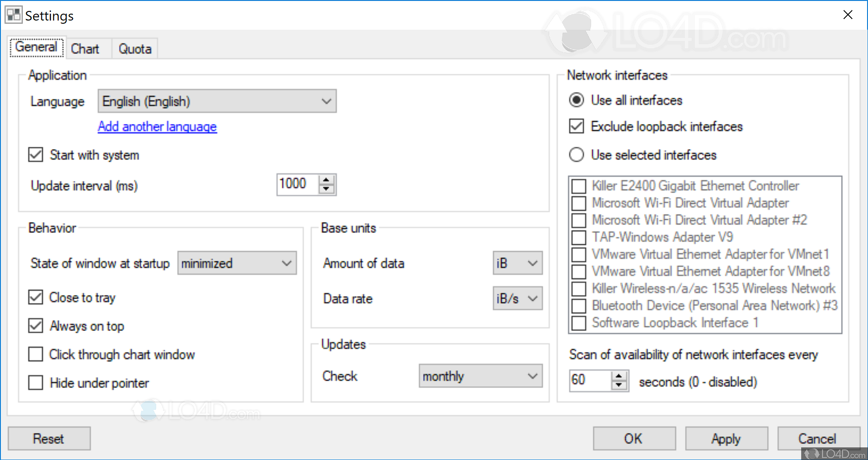Click the Add another language link
868x460 pixels.
(x=157, y=127)
